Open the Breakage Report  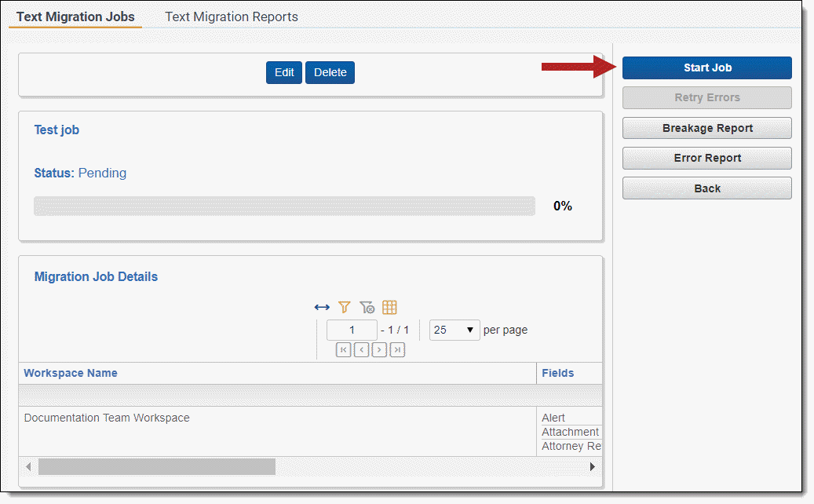[706, 128]
